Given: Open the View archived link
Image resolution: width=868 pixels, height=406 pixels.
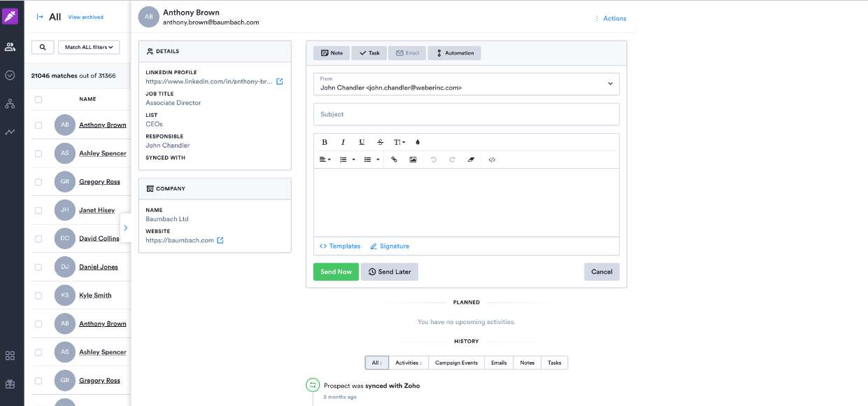Looking at the screenshot, I should click(x=85, y=17).
